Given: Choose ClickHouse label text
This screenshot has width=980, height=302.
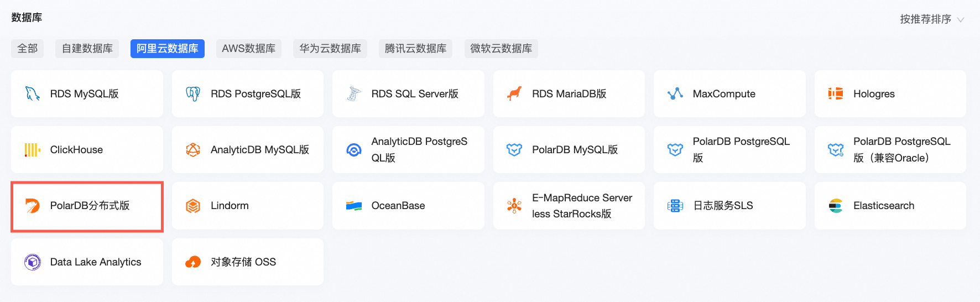Looking at the screenshot, I should (76, 150).
